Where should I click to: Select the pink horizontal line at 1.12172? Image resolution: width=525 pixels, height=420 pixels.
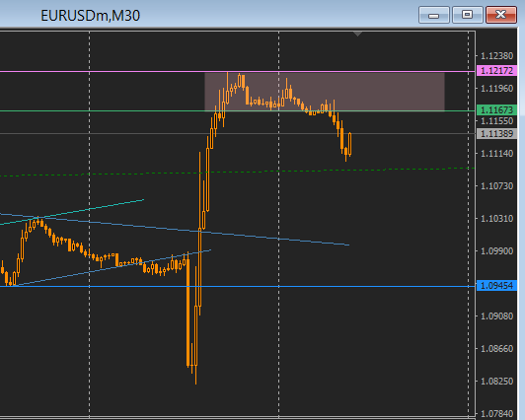(x=101, y=72)
